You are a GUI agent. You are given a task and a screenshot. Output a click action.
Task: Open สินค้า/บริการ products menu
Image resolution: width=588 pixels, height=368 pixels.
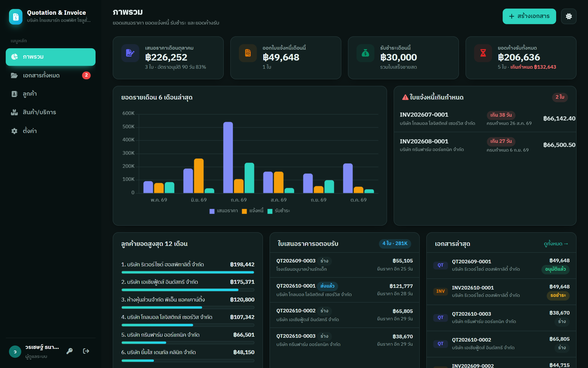[x=51, y=112]
